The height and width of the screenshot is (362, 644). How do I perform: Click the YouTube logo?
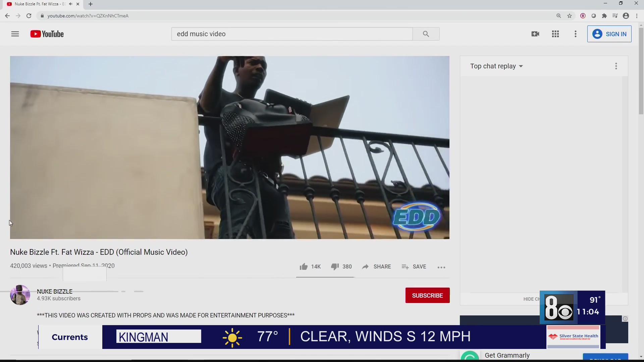pos(47,34)
